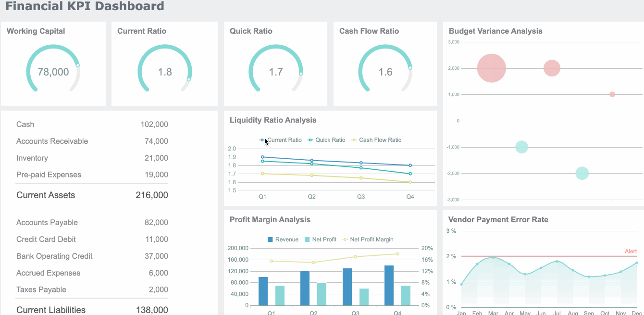Select the Q2 point on the Current Ratio line
644x315 pixels.
(311, 159)
